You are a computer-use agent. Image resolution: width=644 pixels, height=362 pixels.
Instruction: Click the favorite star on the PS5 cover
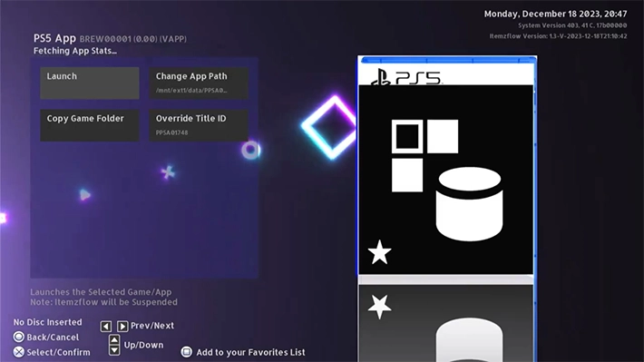379,252
